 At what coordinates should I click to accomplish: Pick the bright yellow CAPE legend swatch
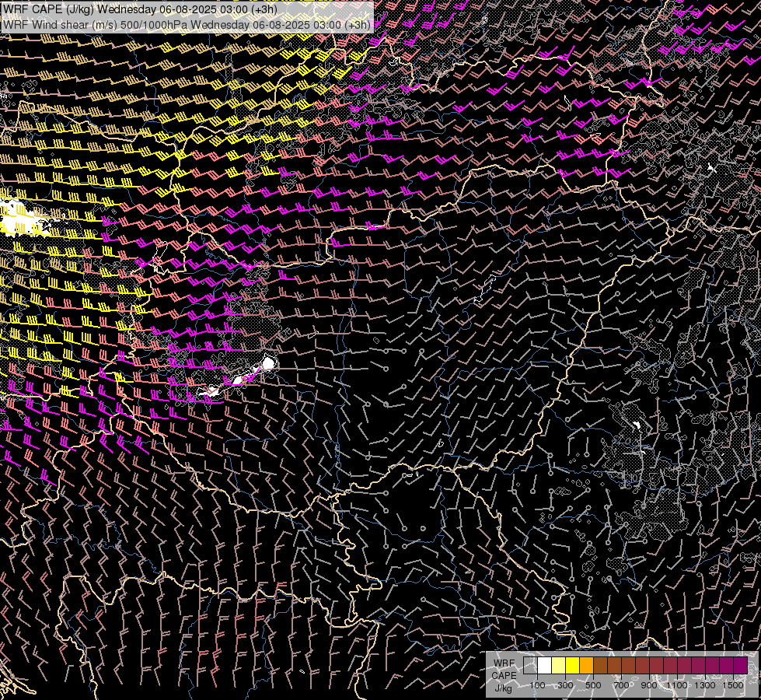(x=573, y=665)
